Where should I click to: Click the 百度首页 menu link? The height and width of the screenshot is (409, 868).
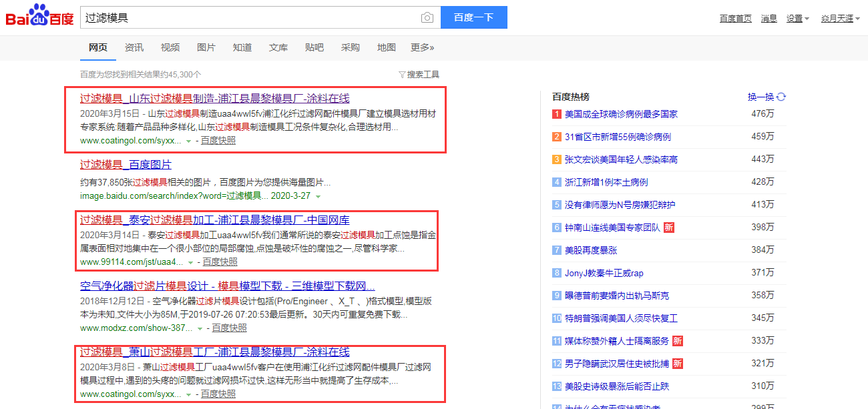tap(735, 18)
